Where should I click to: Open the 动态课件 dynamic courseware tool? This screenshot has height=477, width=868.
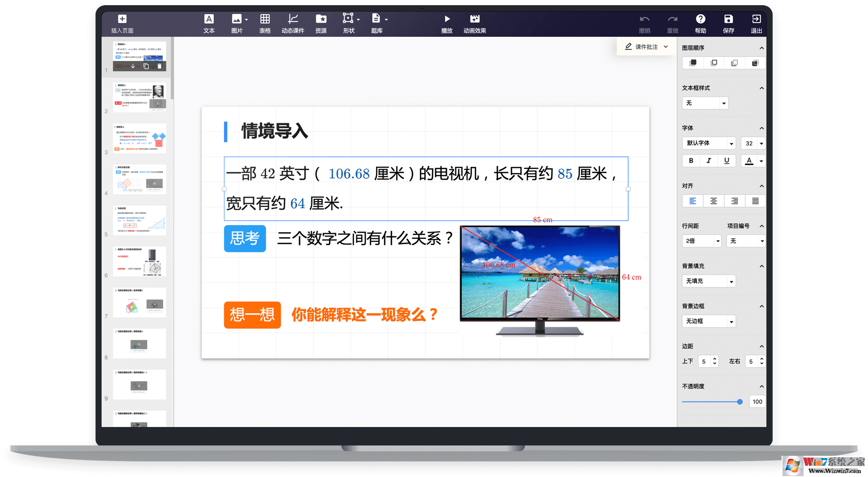click(x=293, y=19)
